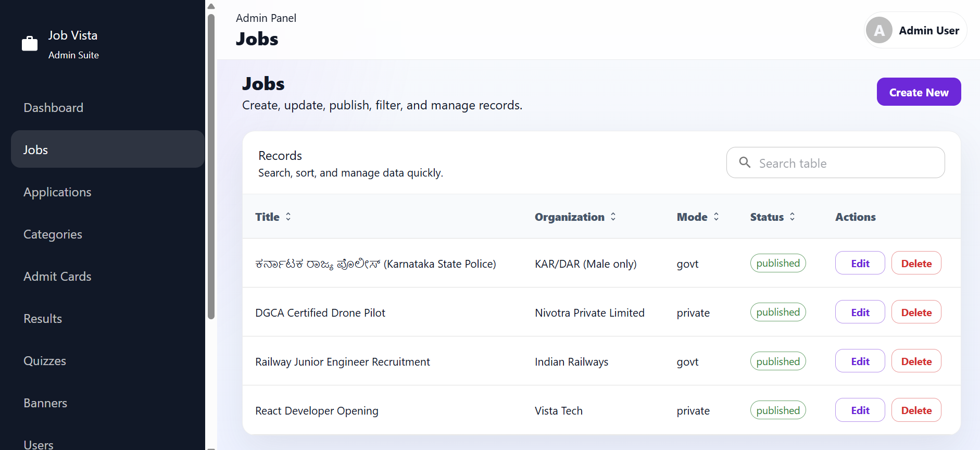This screenshot has width=980, height=450.
Task: Select Railway Junior Engineer Recruitment title
Action: pos(343,361)
